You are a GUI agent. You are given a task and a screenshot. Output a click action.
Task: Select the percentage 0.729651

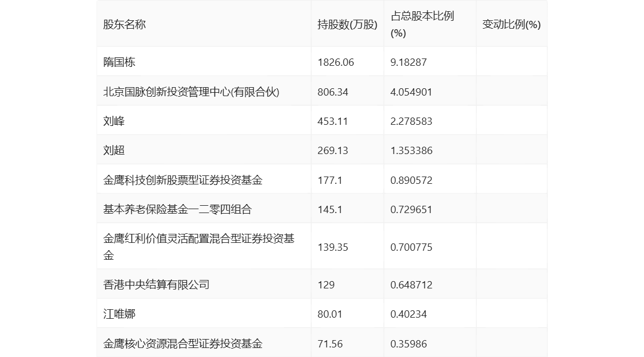click(411, 210)
